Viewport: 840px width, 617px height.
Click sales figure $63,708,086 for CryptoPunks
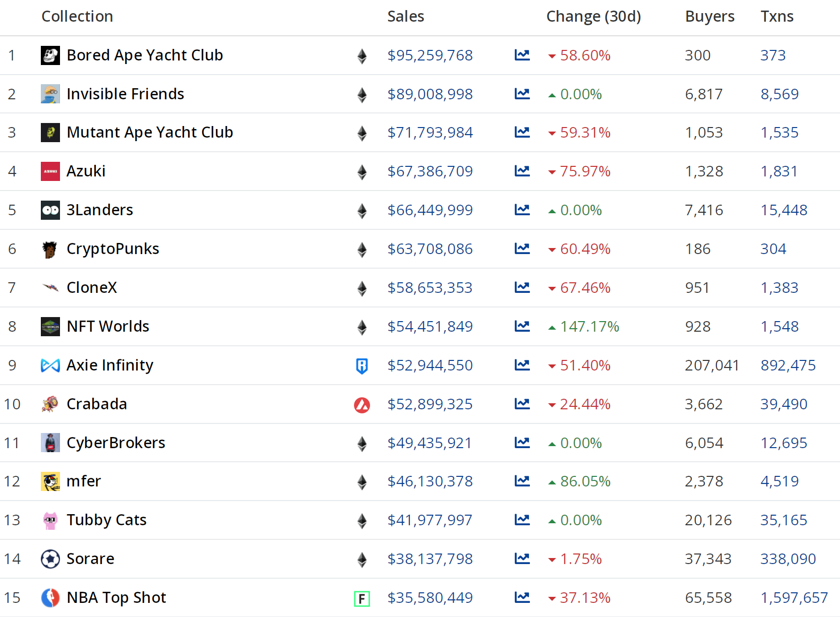click(430, 249)
